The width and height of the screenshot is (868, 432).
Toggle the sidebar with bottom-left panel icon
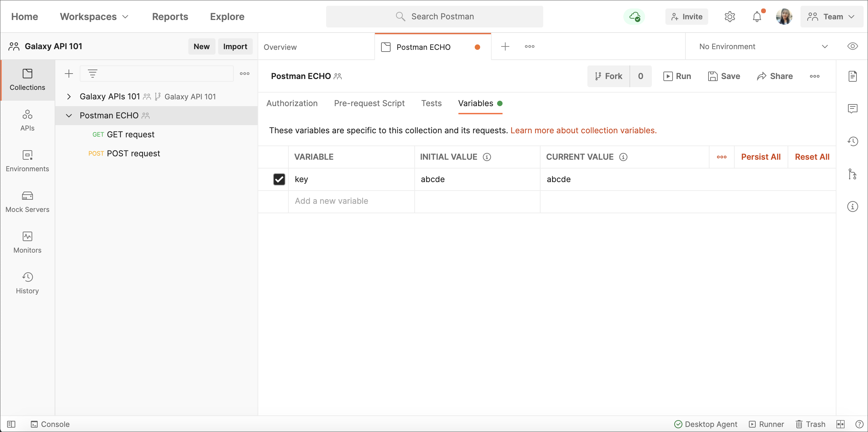11,424
